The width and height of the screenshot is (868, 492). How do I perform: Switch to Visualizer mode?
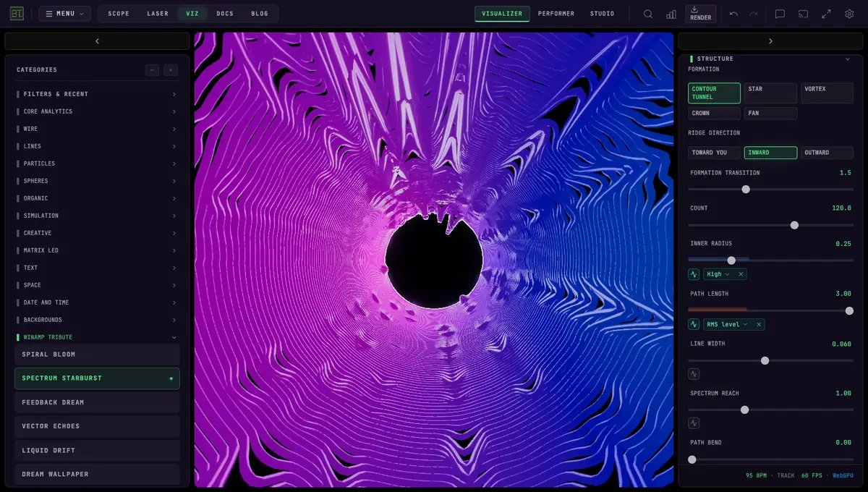point(502,14)
